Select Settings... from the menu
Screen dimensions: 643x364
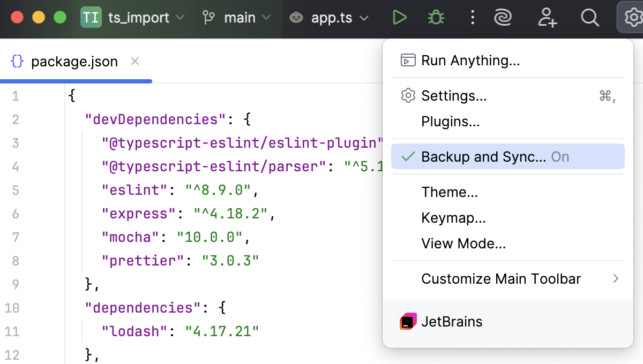[454, 96]
